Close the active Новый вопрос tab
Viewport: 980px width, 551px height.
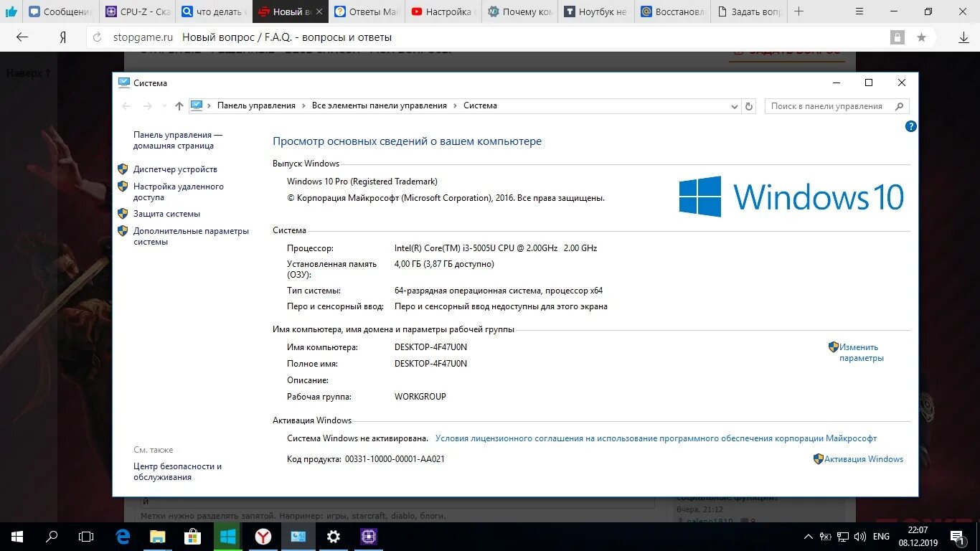[x=319, y=11]
